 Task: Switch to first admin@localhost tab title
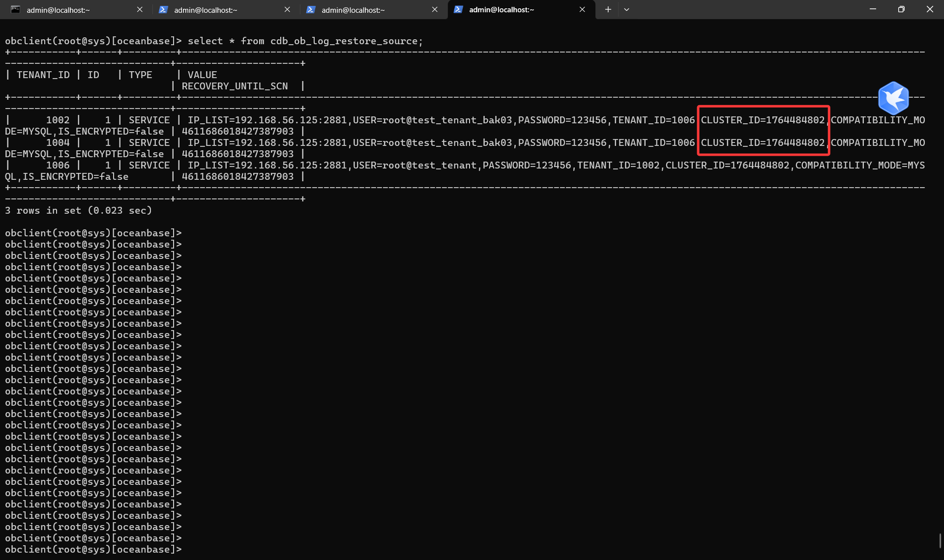click(58, 10)
